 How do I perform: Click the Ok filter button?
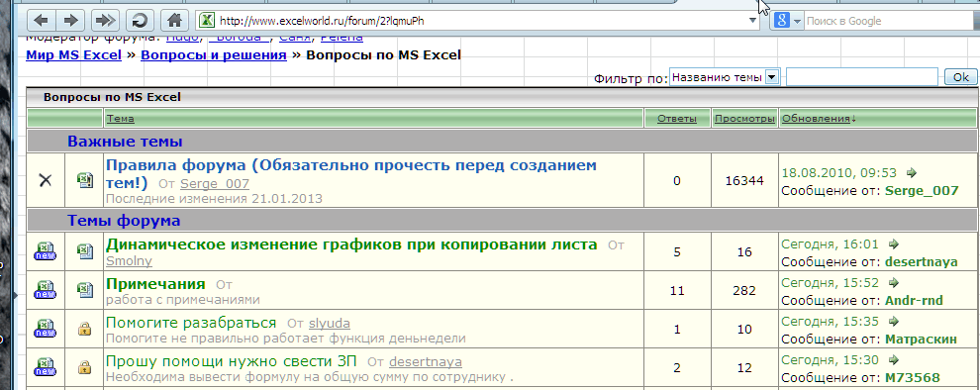[x=960, y=77]
